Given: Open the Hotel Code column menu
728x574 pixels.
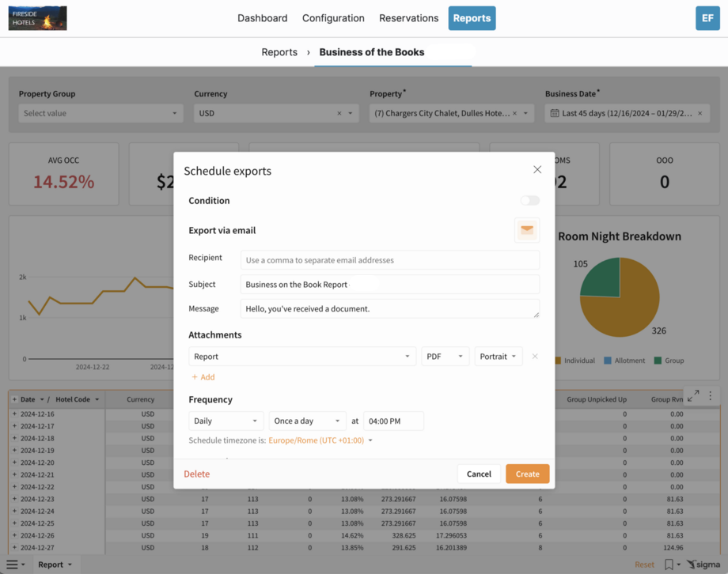Looking at the screenshot, I should 97,399.
